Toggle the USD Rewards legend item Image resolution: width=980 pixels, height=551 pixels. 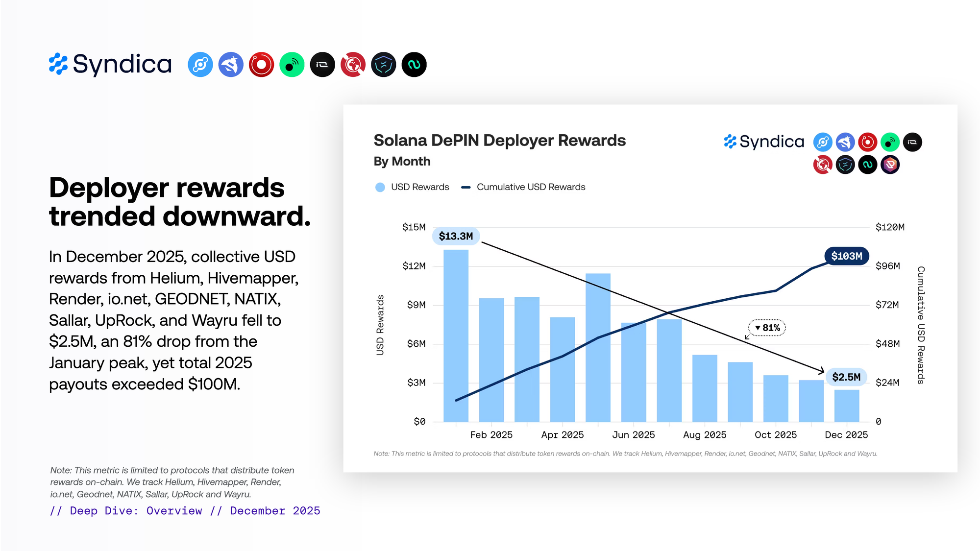pyautogui.click(x=419, y=187)
